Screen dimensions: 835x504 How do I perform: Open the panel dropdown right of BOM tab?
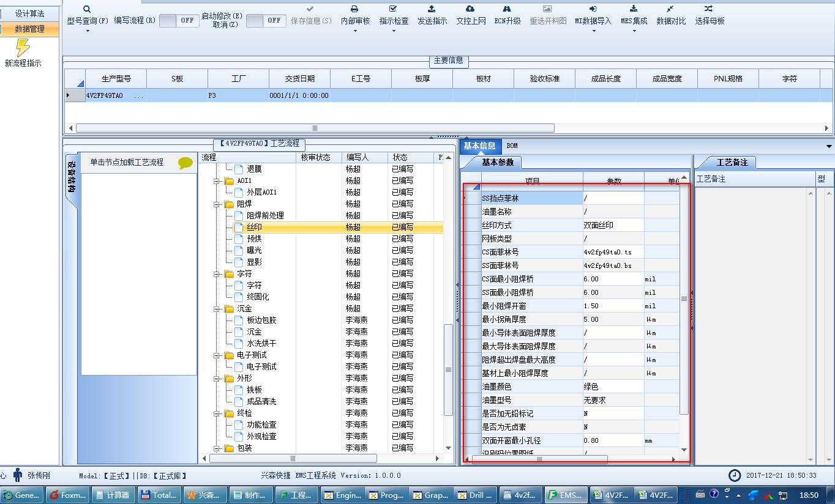pos(829,146)
